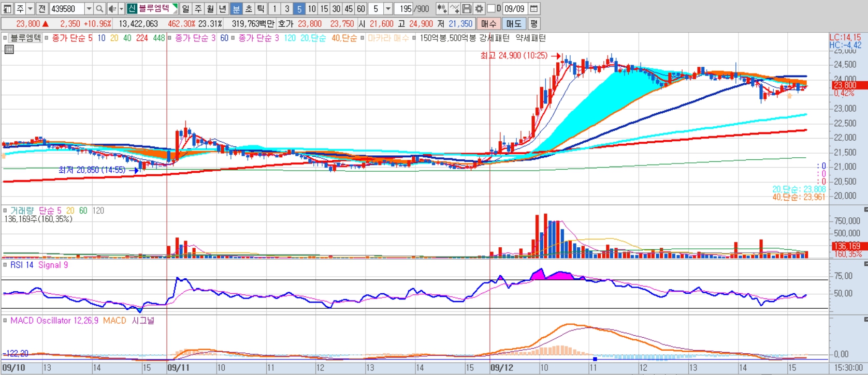Click the 평 button
This screenshot has height=375, width=868.
pos(534,24)
